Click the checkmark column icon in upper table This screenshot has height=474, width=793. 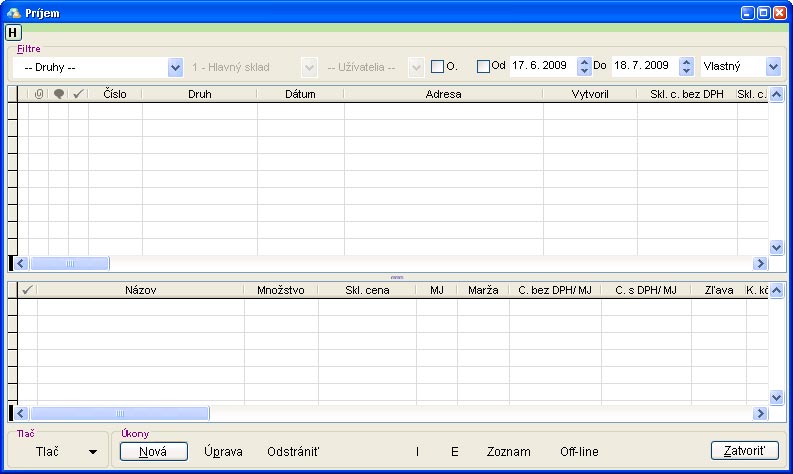click(78, 94)
